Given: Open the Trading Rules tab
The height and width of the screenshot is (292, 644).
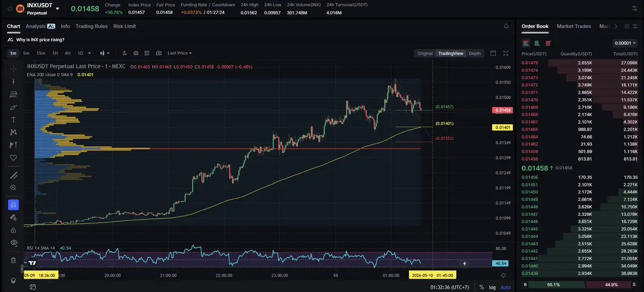Looking at the screenshot, I should [92, 26].
